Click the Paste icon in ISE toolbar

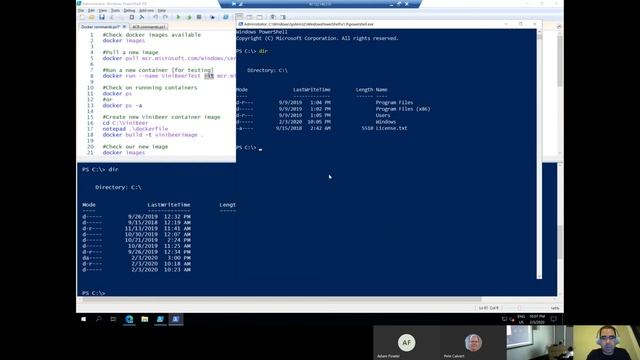[x=131, y=17]
